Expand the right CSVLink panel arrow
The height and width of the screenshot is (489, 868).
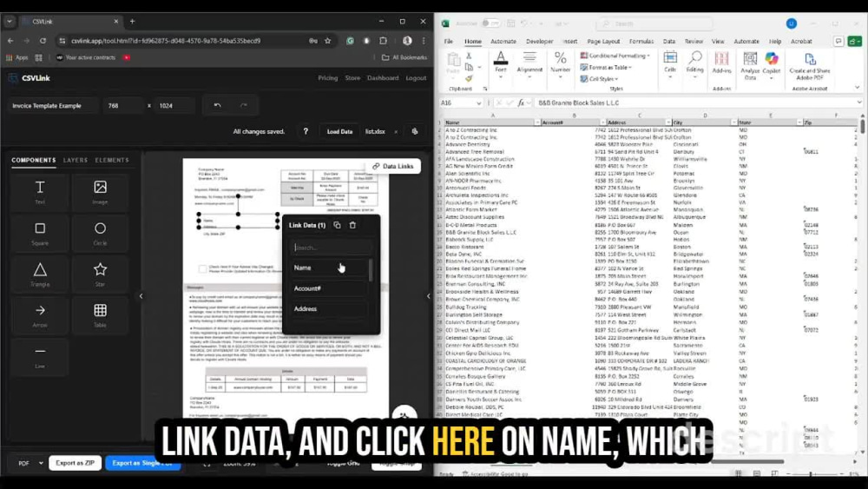pyautogui.click(x=429, y=296)
